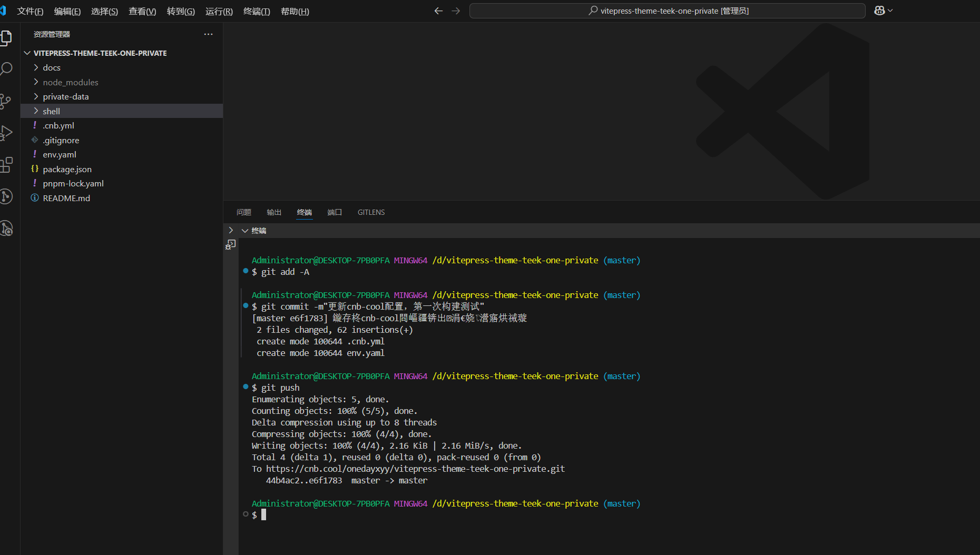Click command decoration dot beside git add
This screenshot has height=555, width=980.
click(x=246, y=271)
